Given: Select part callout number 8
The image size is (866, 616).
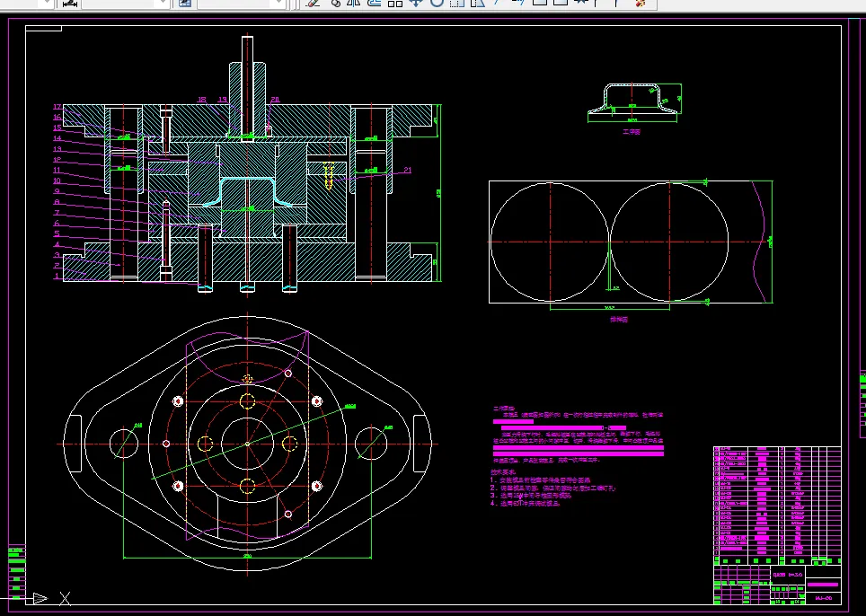Looking at the screenshot, I should pyautogui.click(x=57, y=203).
